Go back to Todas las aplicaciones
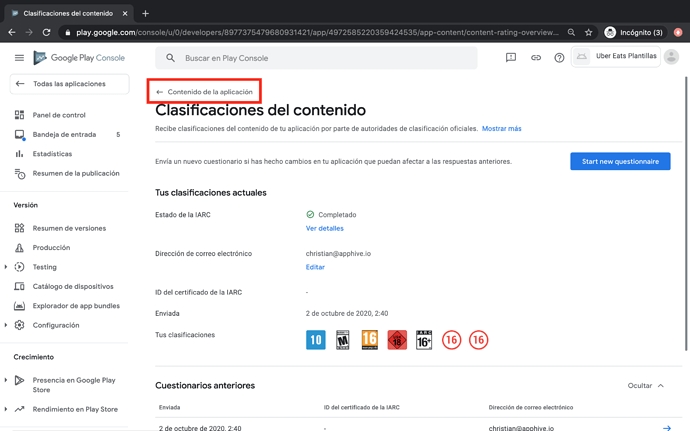The image size is (690, 431). click(70, 84)
